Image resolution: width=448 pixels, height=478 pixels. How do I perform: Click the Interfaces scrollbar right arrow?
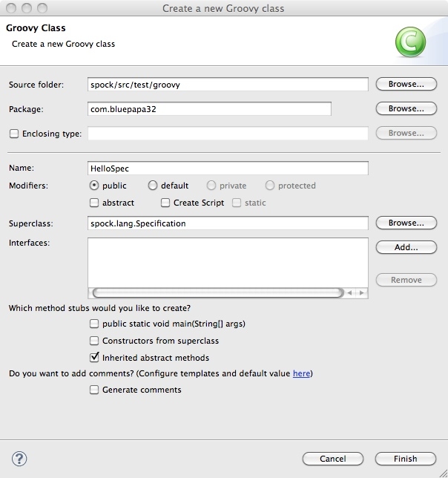click(x=361, y=293)
